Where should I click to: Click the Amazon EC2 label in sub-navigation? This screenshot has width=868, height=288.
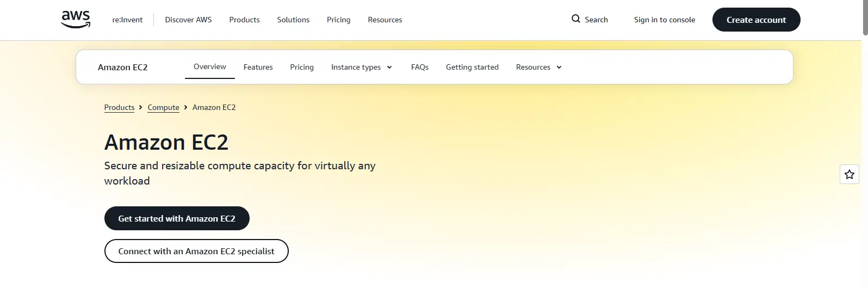(x=123, y=68)
